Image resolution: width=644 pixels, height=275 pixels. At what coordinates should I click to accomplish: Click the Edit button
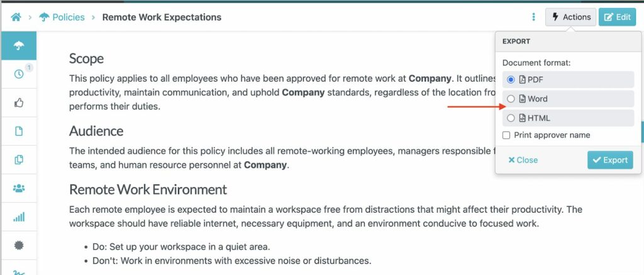tap(617, 17)
